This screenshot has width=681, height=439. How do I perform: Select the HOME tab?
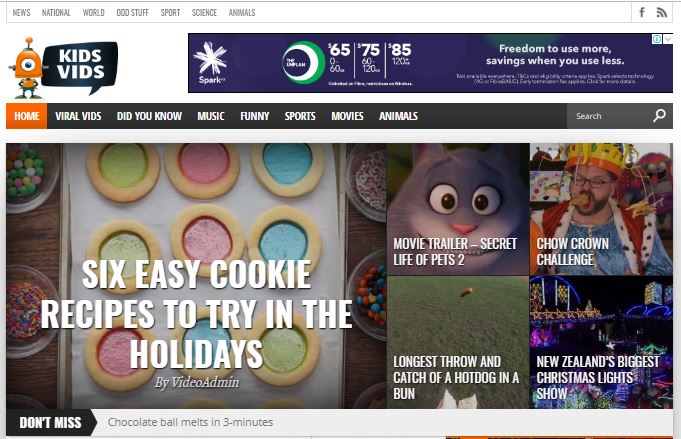coord(27,116)
